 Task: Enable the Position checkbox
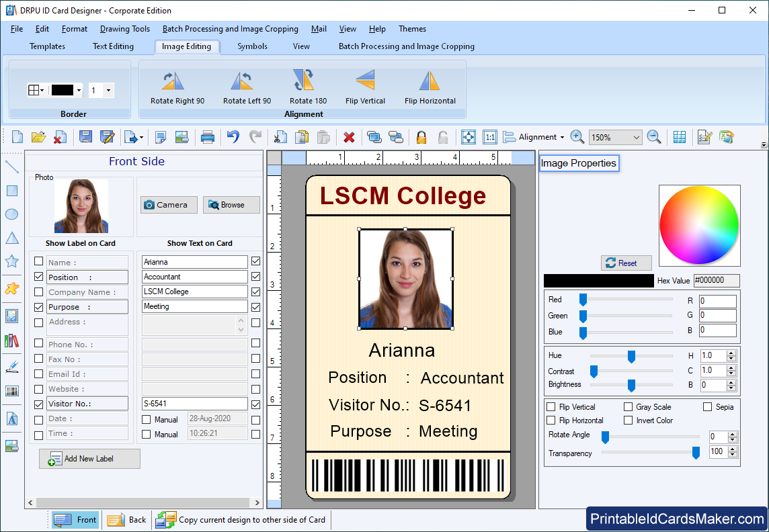coord(38,277)
